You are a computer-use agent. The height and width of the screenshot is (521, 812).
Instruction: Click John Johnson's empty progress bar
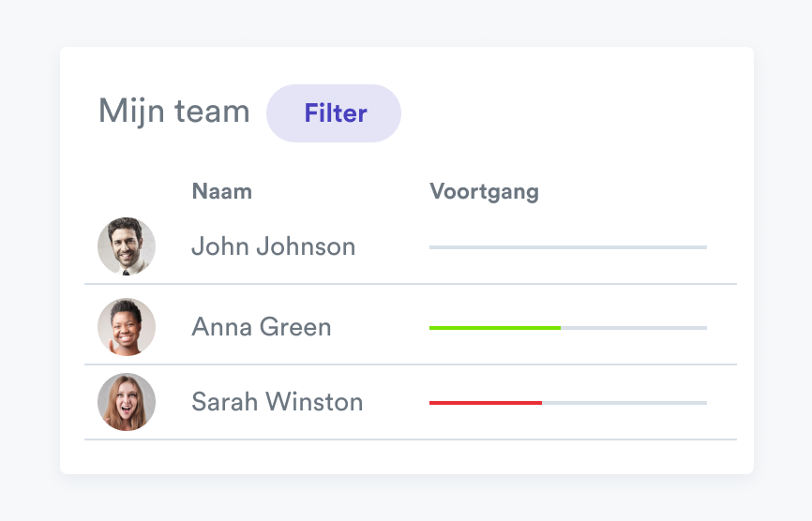pyautogui.click(x=567, y=247)
